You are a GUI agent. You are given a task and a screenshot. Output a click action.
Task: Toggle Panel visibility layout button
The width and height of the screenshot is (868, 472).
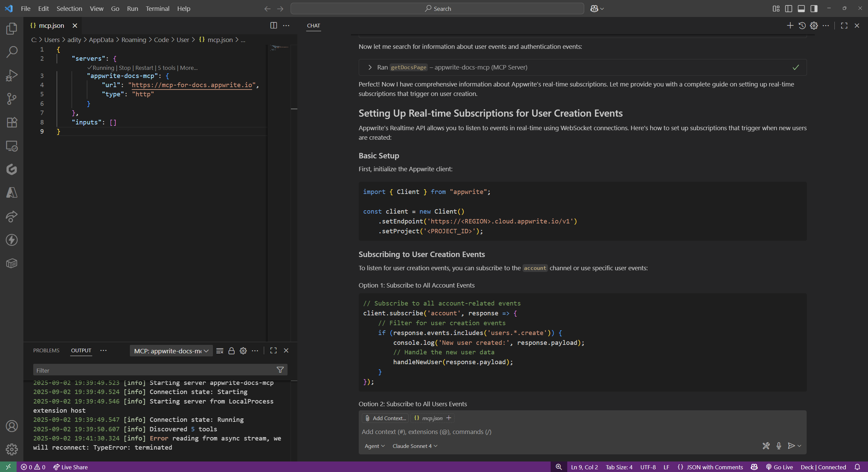pyautogui.click(x=801, y=8)
